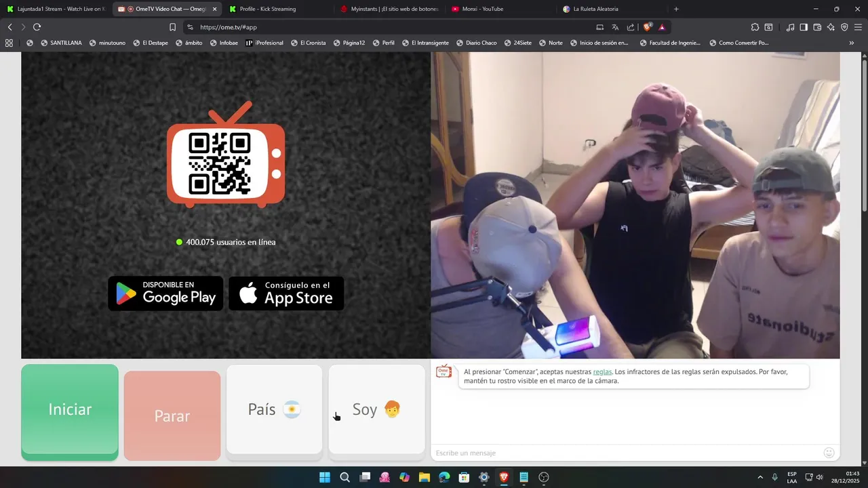
Task: Open the El Destape bookmark
Action: 151,43
